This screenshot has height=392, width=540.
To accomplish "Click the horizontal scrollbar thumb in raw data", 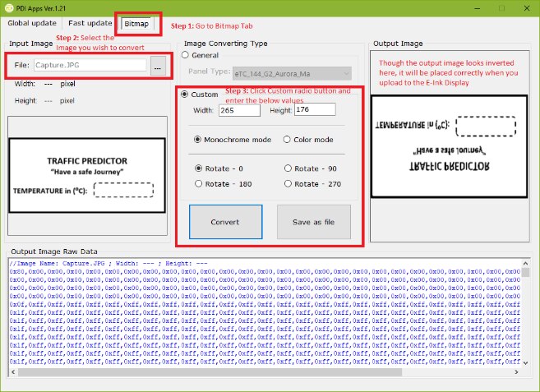I will (x=210, y=372).
